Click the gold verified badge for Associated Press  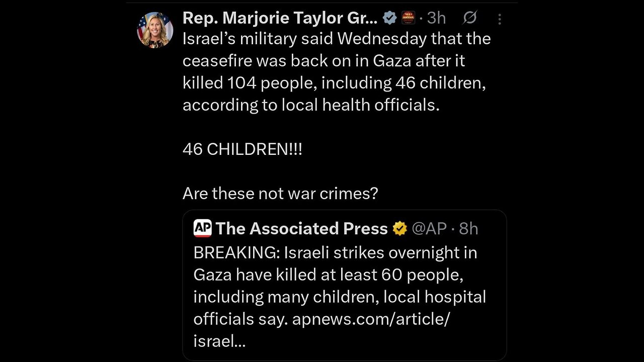pos(400,229)
